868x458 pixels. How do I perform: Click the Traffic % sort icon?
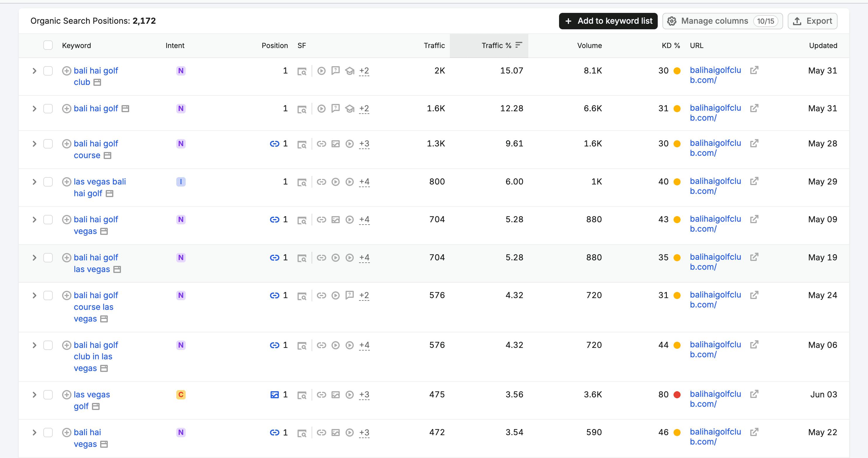tap(519, 45)
